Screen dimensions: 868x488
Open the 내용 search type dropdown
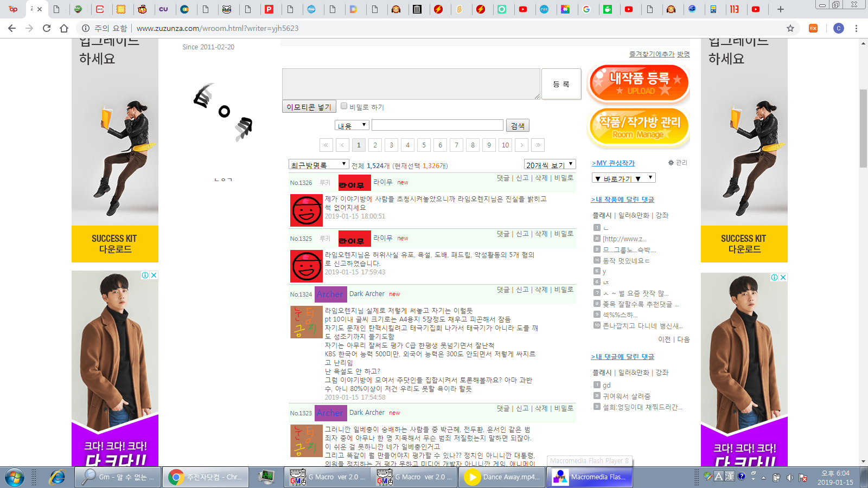pos(352,125)
